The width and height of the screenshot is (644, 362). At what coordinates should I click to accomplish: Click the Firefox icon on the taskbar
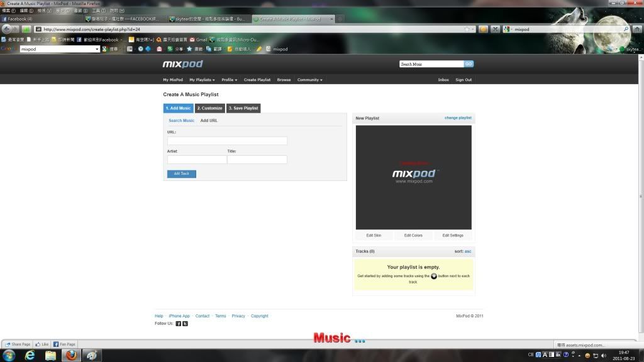71,356
